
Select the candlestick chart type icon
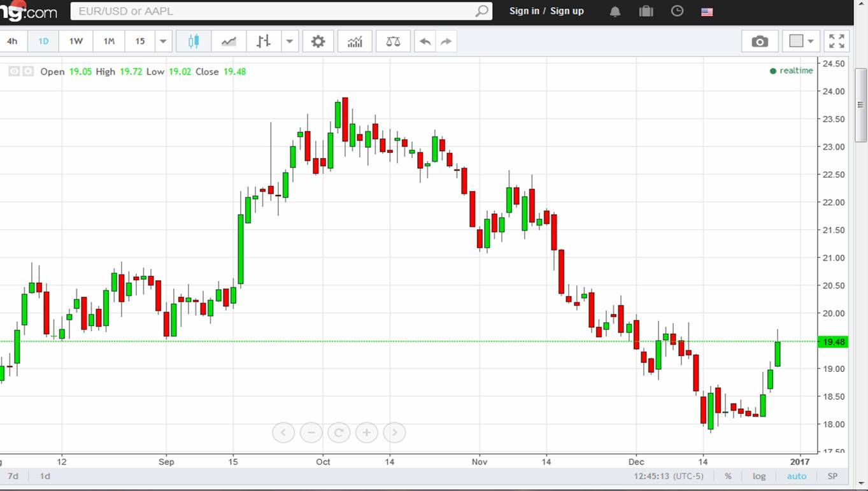coord(194,41)
